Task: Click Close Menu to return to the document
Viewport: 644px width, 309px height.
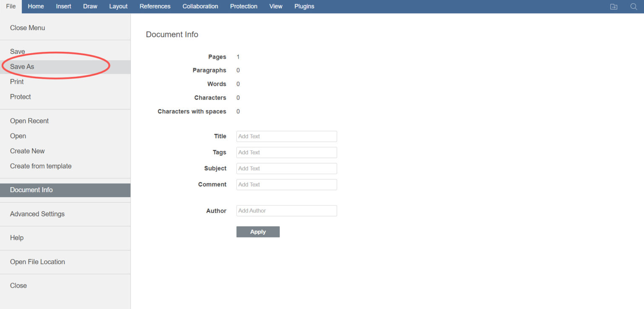Action: [x=28, y=28]
